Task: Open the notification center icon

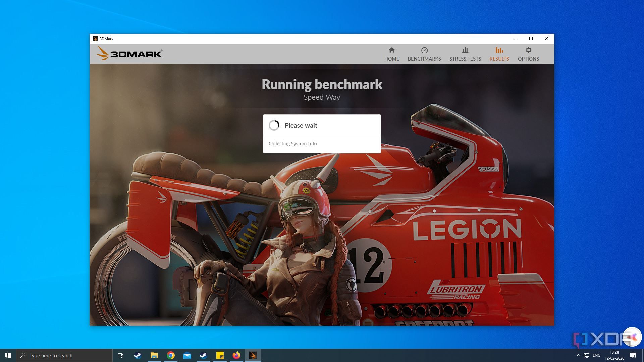Action: tap(633, 355)
